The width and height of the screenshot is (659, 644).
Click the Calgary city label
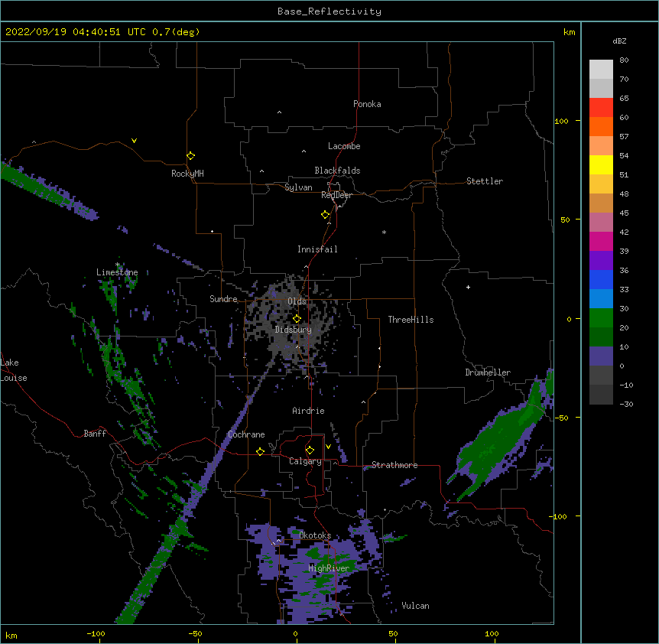click(x=306, y=461)
